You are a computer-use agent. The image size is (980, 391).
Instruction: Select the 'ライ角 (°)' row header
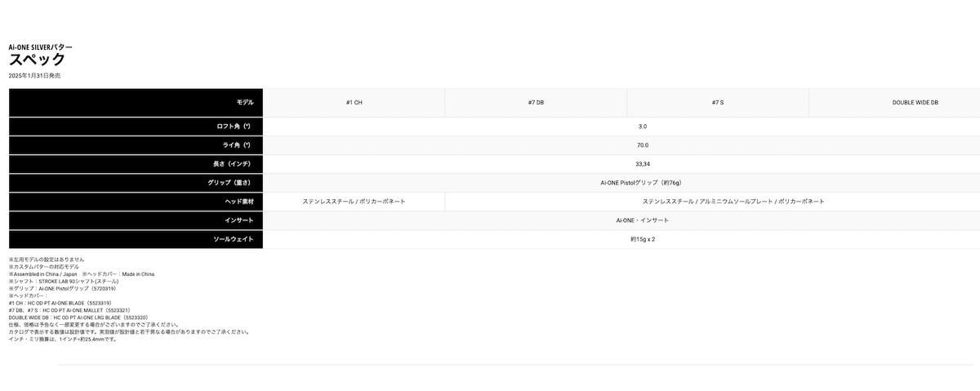click(x=136, y=145)
